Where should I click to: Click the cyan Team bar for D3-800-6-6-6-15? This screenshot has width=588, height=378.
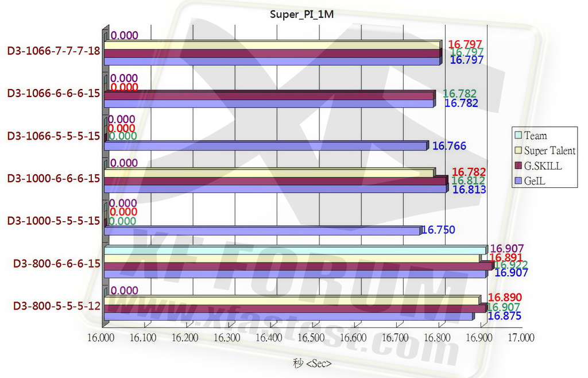296,250
